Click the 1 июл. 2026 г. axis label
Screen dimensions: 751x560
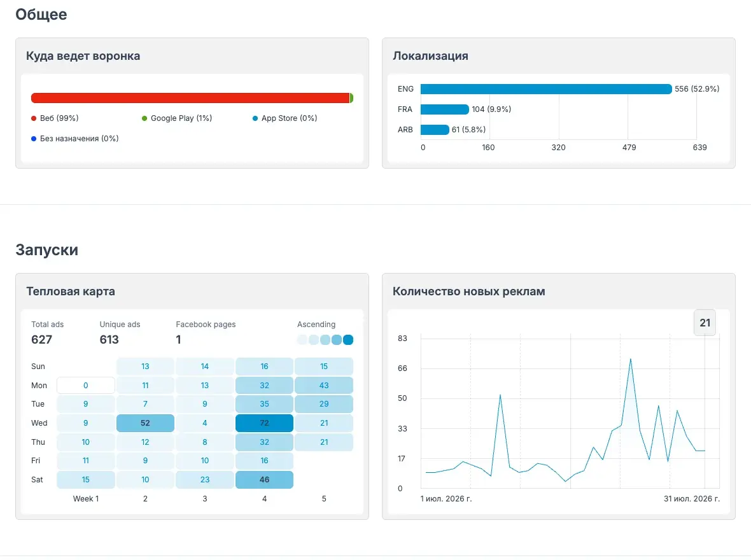click(x=446, y=499)
